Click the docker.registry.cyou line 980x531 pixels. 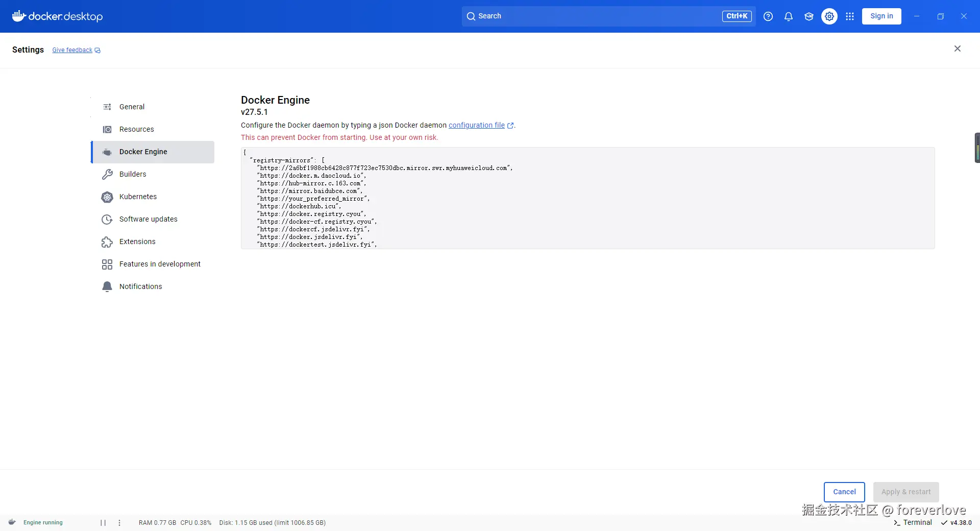tap(311, 214)
